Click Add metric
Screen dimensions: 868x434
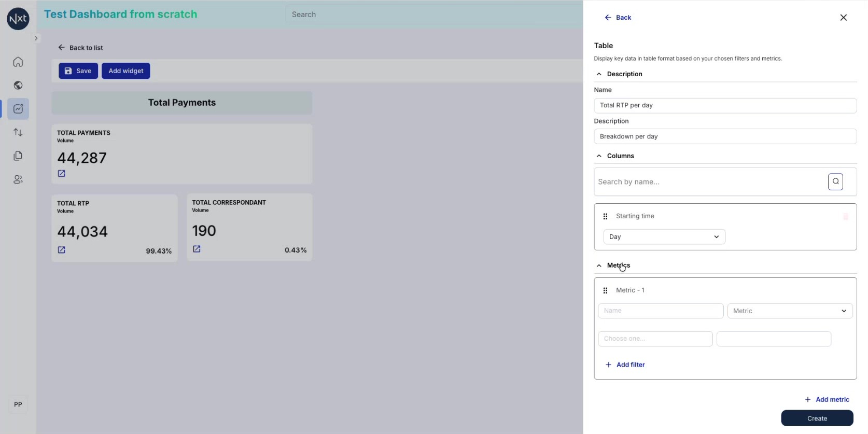pos(827,400)
